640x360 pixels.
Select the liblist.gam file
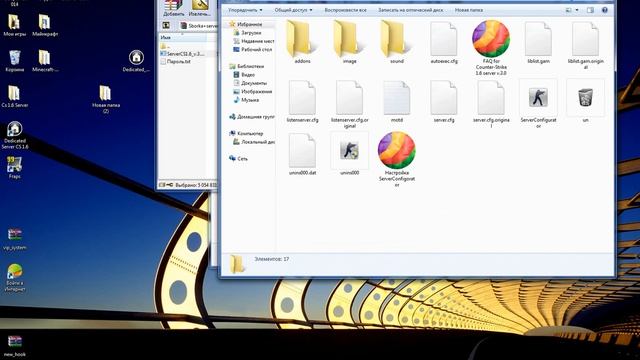click(538, 43)
